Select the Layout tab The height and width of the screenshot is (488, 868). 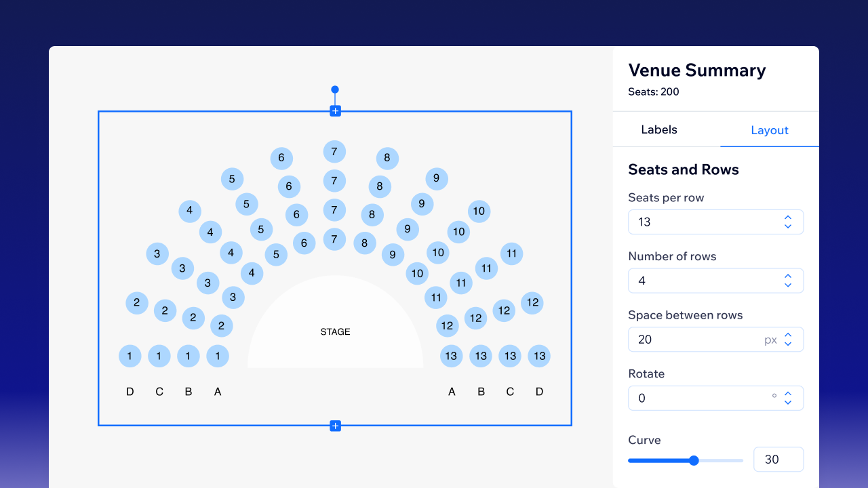770,130
